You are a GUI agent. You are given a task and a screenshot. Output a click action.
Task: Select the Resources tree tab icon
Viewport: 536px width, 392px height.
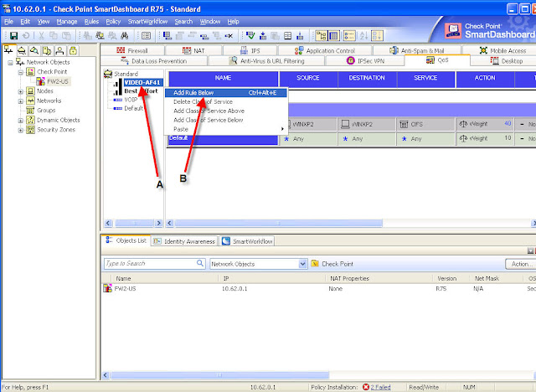click(x=34, y=50)
